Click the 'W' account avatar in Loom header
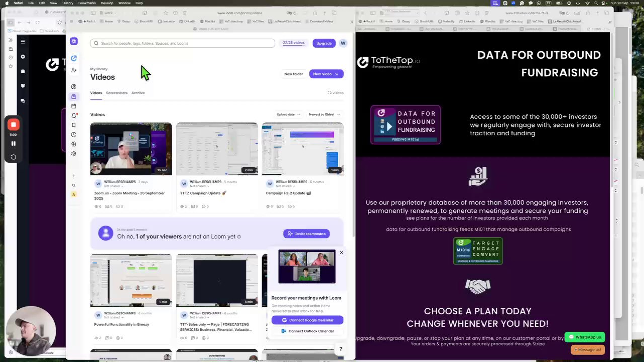644x362 pixels. pyautogui.click(x=343, y=43)
